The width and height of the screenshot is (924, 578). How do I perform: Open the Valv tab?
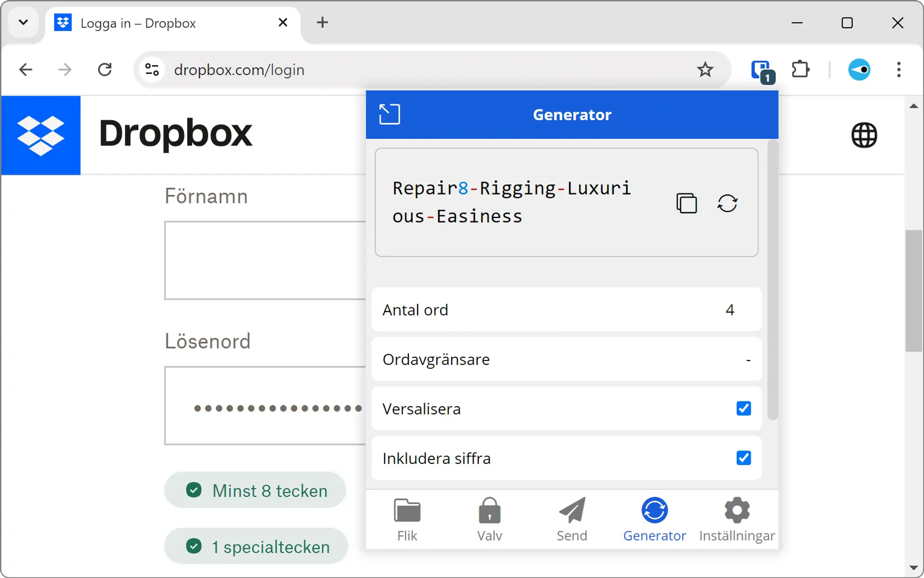(489, 519)
